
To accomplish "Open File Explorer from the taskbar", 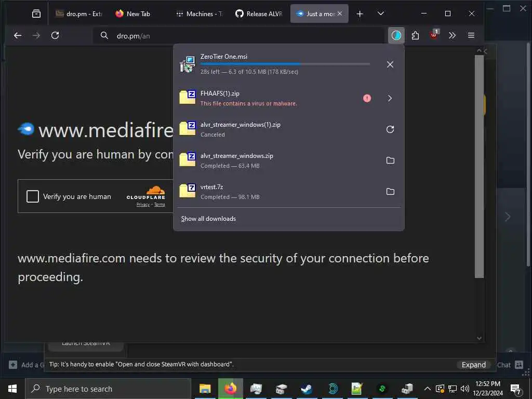I will pos(205,389).
